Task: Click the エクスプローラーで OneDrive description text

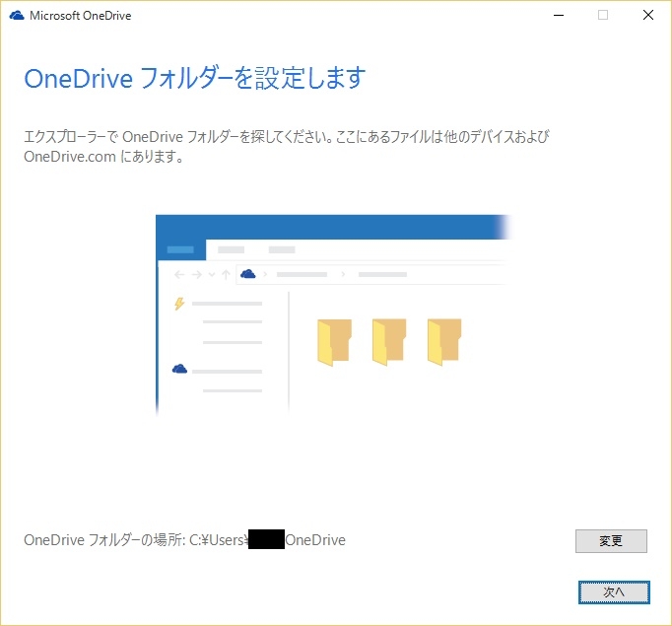Action: click(x=287, y=147)
